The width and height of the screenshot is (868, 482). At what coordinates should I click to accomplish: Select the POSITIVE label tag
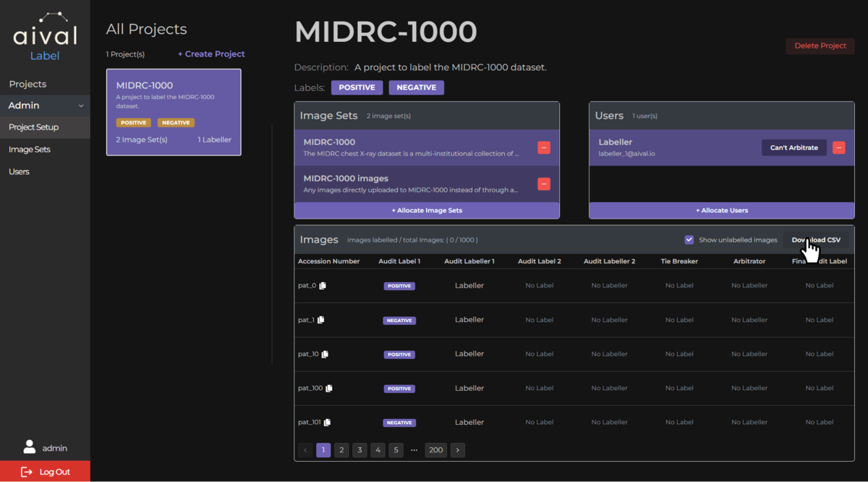(x=357, y=88)
